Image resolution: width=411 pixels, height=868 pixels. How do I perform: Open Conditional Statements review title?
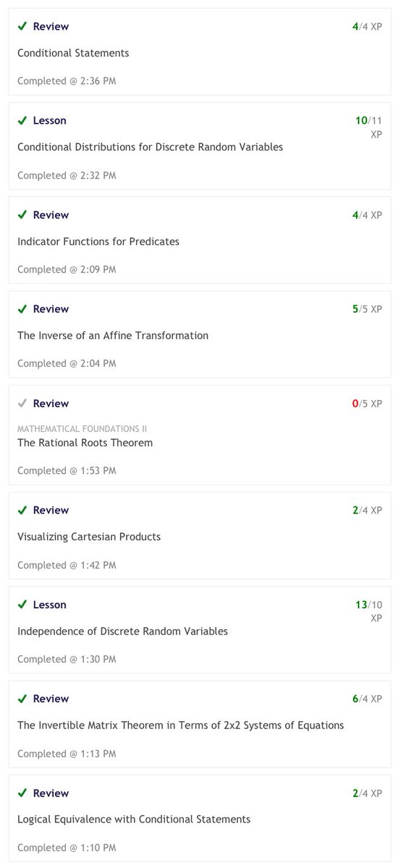[73, 53]
